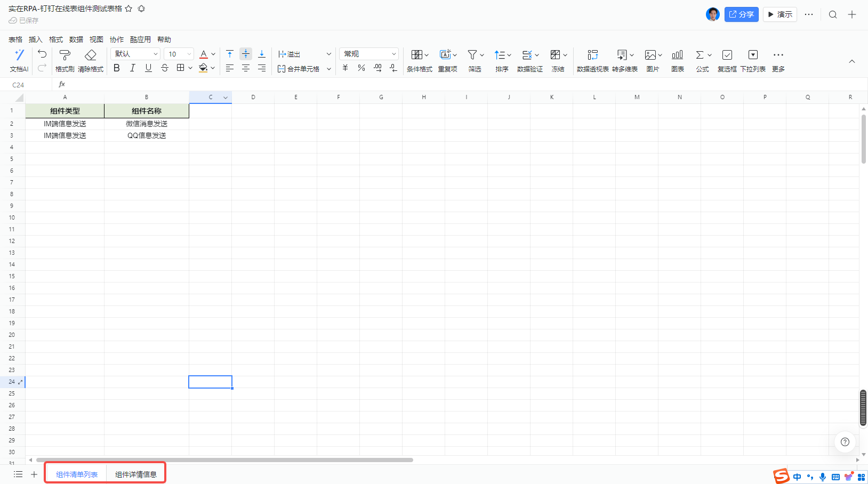Click the format painter (格式刷) icon

tap(65, 55)
